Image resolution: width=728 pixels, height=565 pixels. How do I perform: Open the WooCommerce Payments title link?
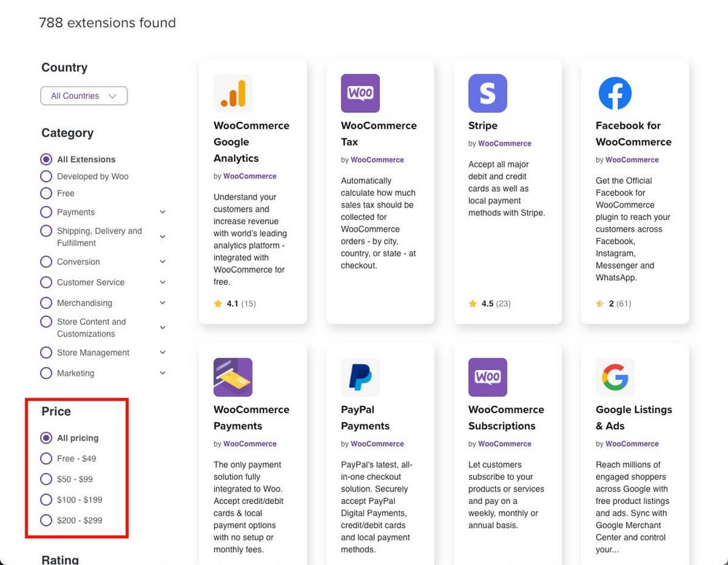[251, 418]
